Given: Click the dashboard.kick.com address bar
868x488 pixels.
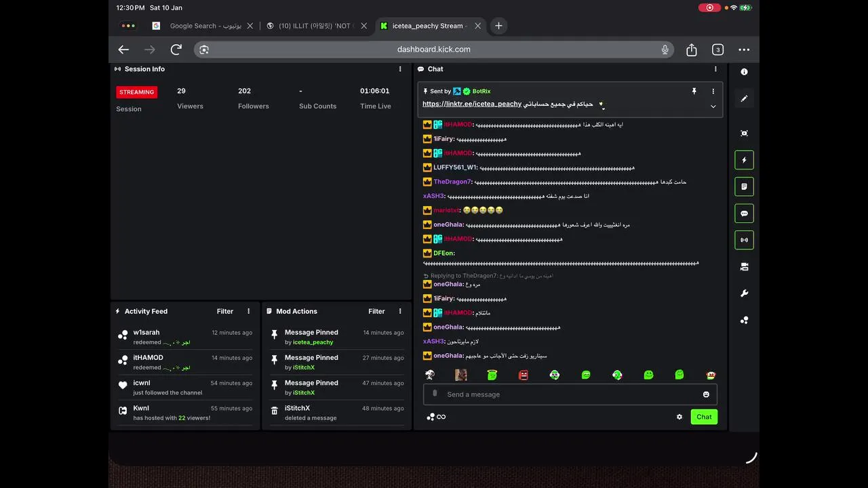Looking at the screenshot, I should (434, 49).
